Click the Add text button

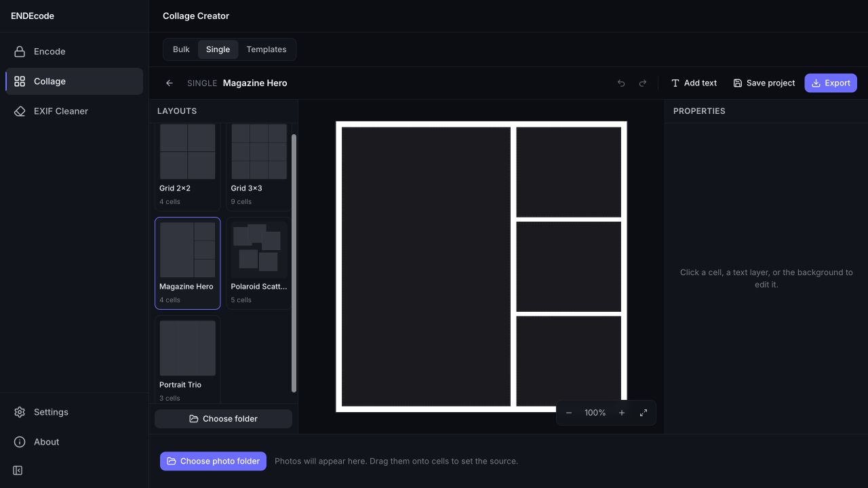pyautogui.click(x=694, y=83)
